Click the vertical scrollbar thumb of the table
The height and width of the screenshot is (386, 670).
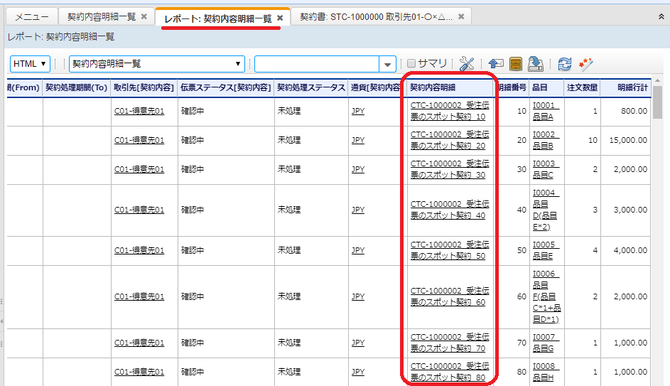click(658, 103)
